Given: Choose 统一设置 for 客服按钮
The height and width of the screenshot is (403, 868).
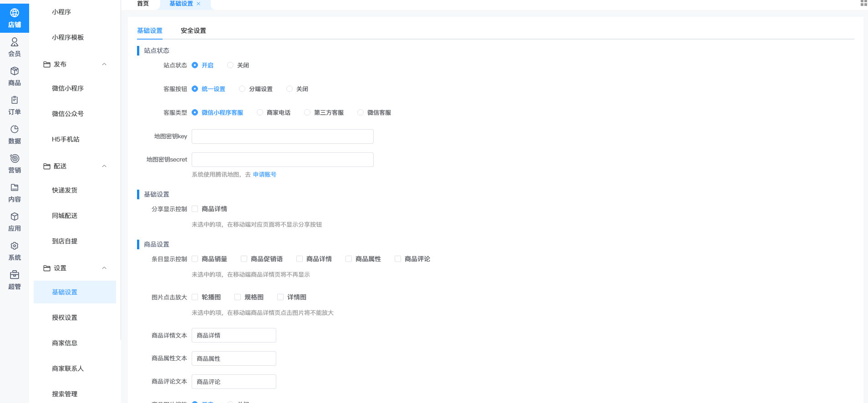Looking at the screenshot, I should coord(208,89).
